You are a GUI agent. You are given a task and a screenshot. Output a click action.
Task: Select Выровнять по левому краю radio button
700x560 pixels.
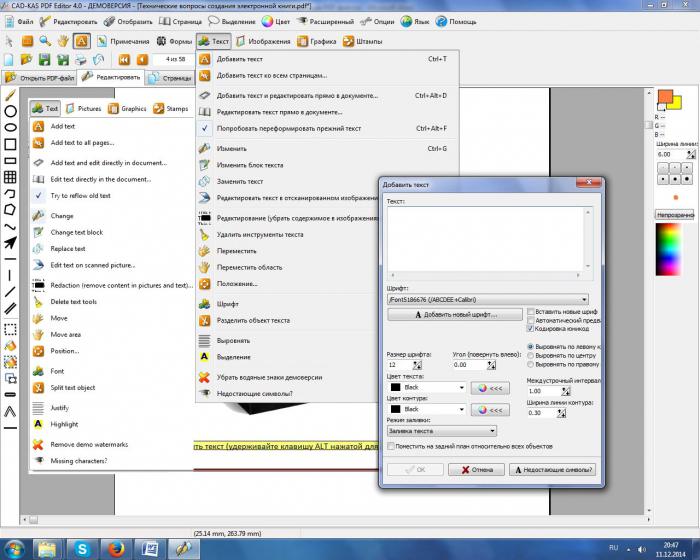point(530,347)
